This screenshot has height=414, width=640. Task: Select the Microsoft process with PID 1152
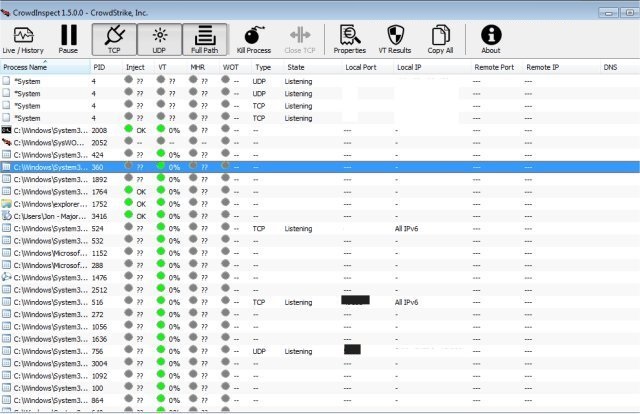click(320, 253)
